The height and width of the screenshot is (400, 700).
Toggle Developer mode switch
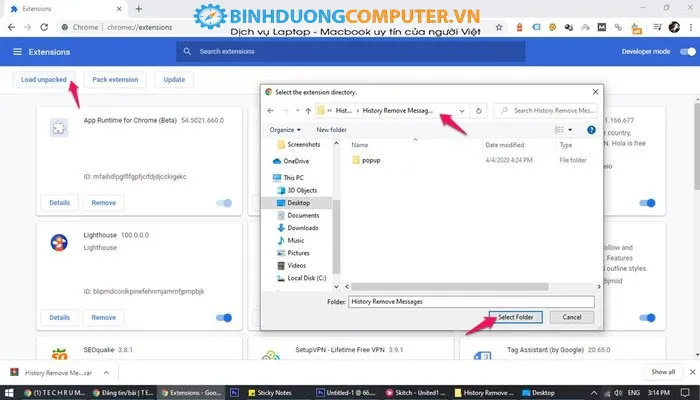[x=688, y=52]
